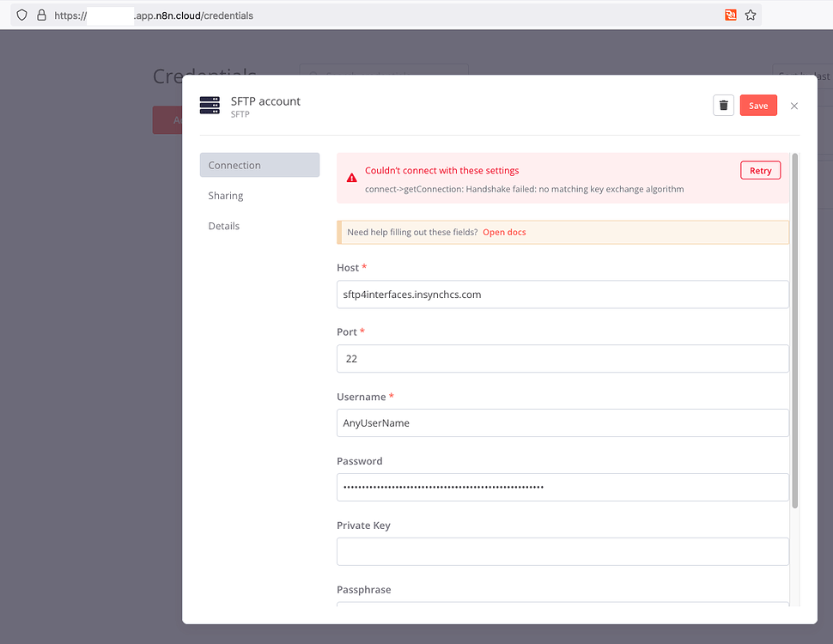Select the Password field
This screenshot has width=833, height=644.
(x=562, y=487)
